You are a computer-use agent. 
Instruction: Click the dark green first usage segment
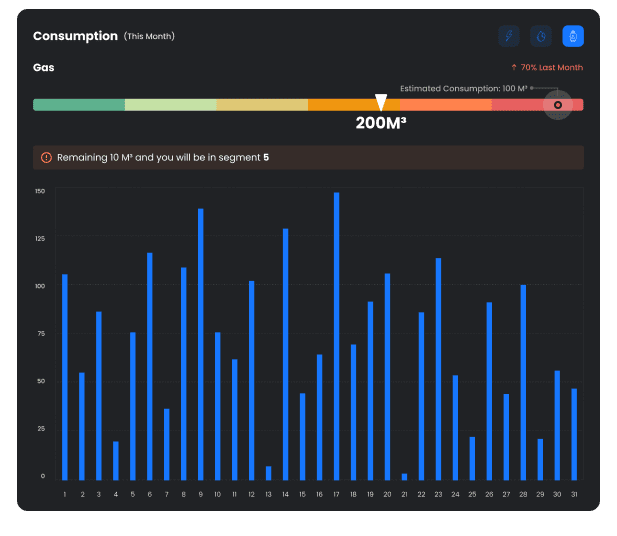pyautogui.click(x=78, y=105)
